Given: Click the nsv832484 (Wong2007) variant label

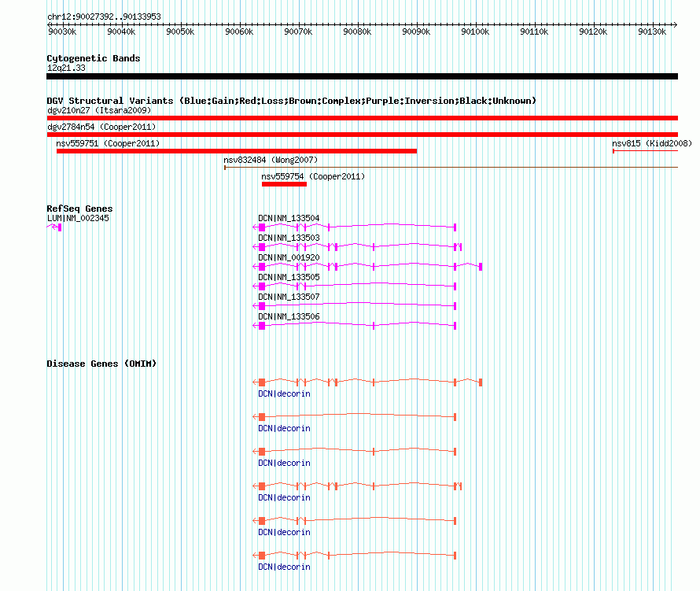Looking at the screenshot, I should pos(271,160).
